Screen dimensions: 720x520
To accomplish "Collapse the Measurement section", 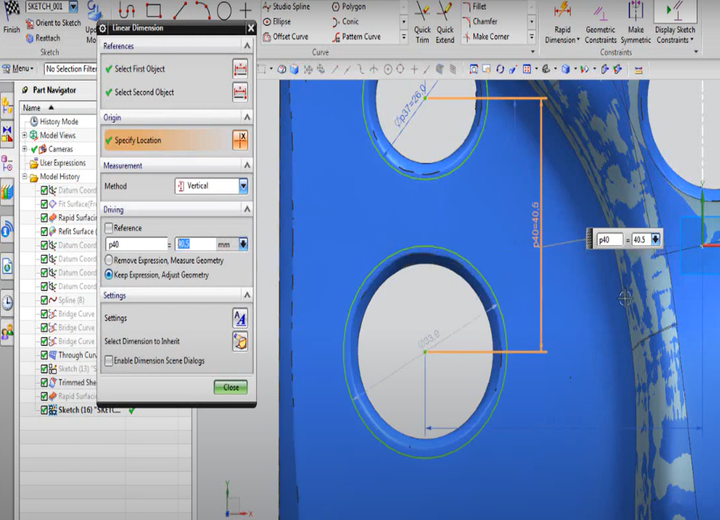I will click(x=247, y=165).
